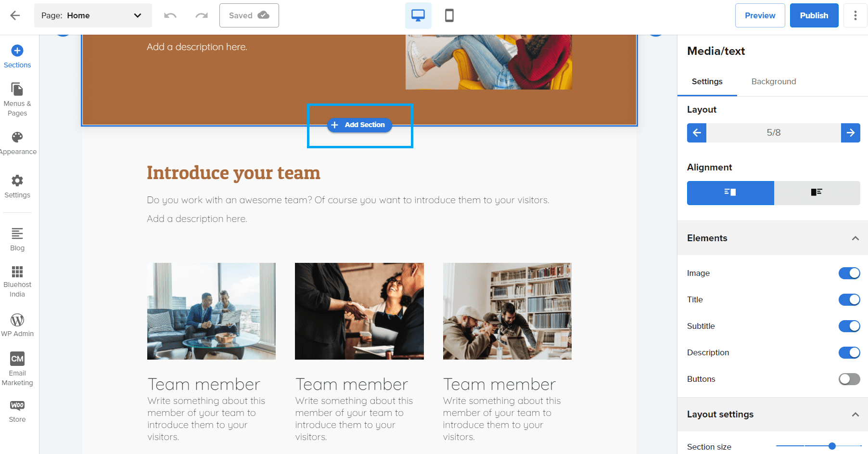Image resolution: width=868 pixels, height=454 pixels.
Task: Open the more options menu
Action: 855,15
